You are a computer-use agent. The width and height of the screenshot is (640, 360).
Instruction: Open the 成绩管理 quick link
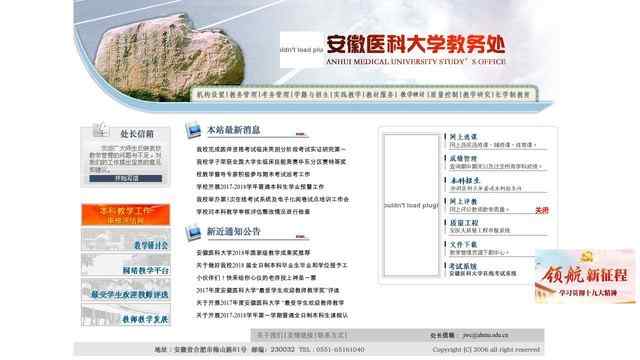point(463,158)
